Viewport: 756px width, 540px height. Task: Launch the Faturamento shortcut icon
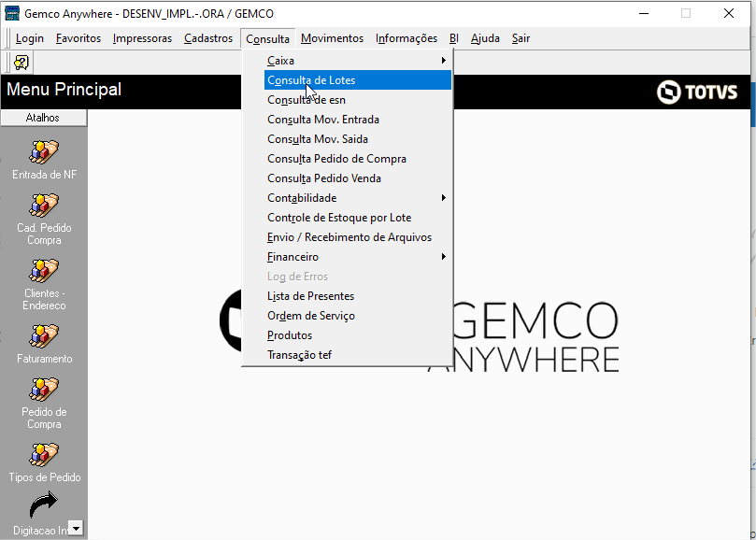point(44,336)
